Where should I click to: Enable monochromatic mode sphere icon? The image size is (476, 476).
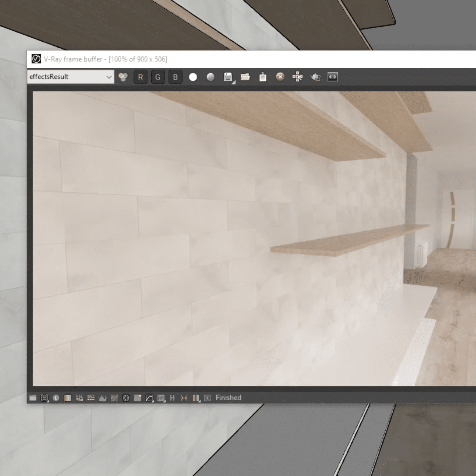pyautogui.click(x=210, y=77)
